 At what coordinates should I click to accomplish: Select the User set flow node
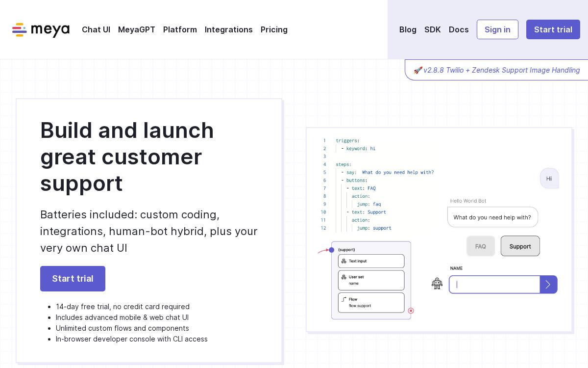tap(371, 280)
